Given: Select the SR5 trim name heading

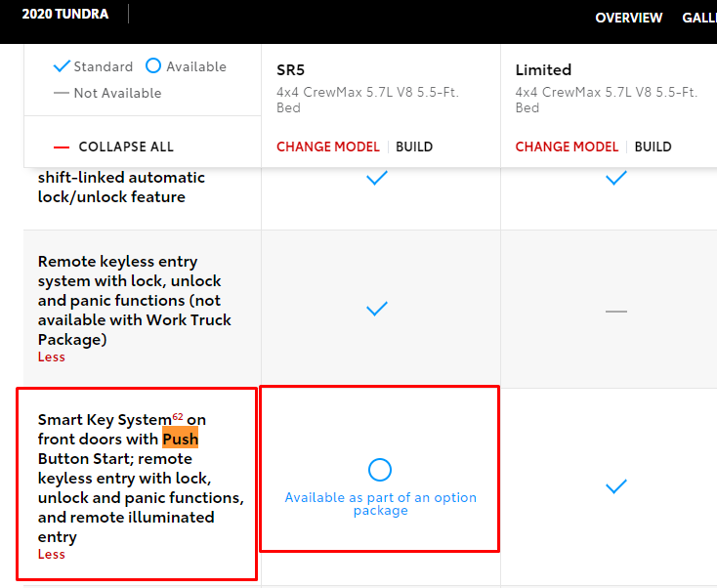Looking at the screenshot, I should coord(290,70).
